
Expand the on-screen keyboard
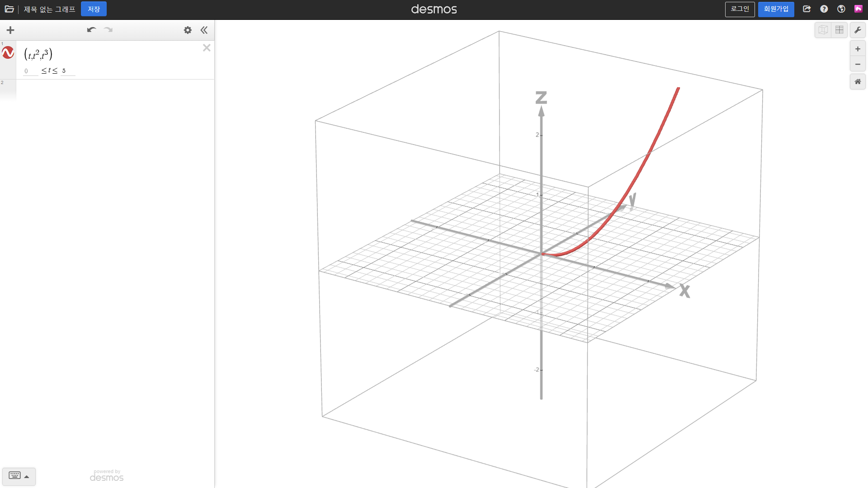coord(19,476)
